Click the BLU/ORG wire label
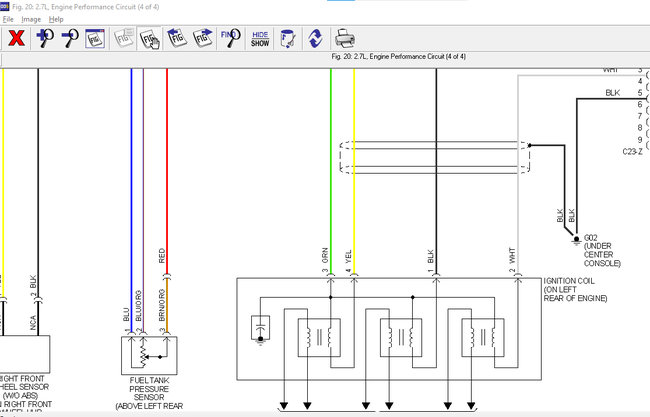Screen dimensions: 650x417 click(x=138, y=305)
